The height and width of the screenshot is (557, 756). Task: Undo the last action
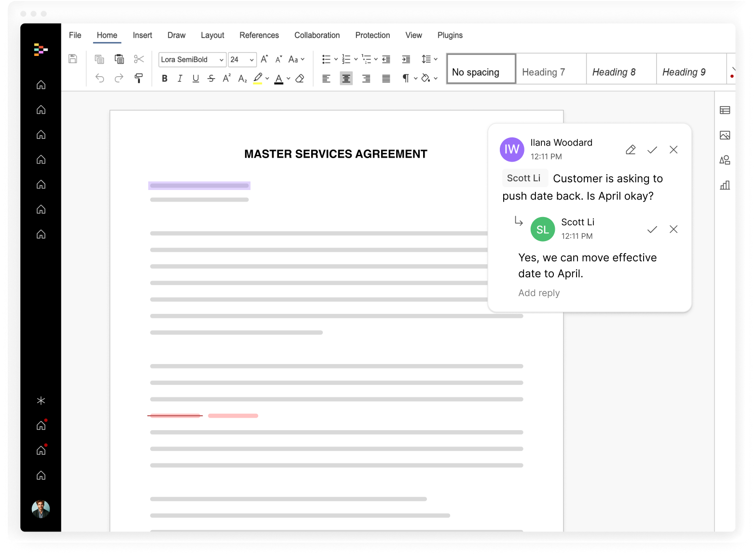click(x=100, y=78)
